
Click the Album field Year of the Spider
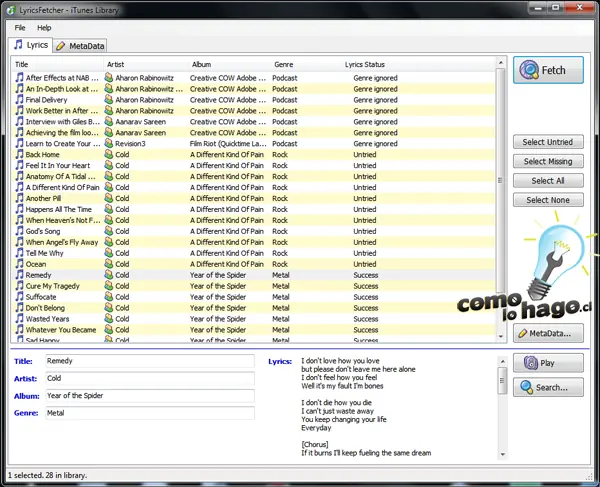tap(150, 396)
